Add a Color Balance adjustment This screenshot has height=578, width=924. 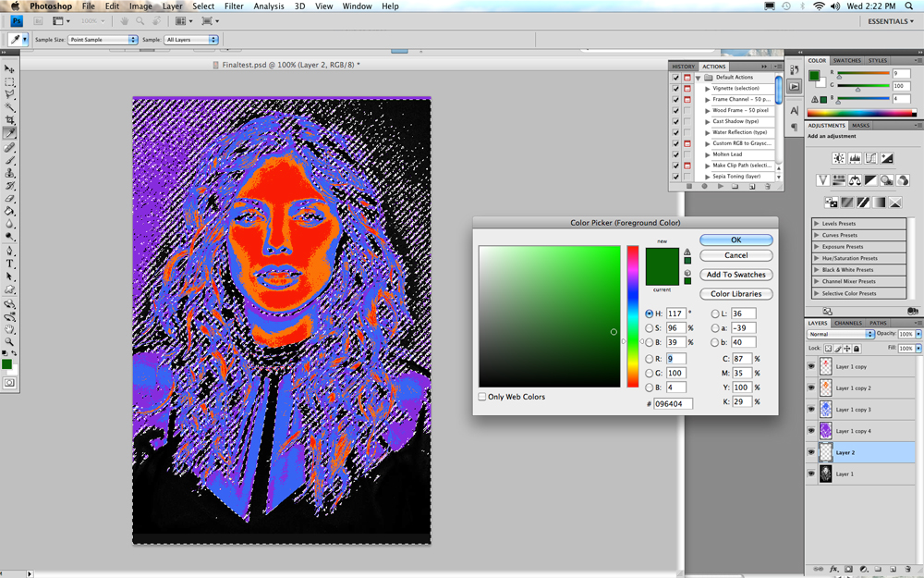coord(855,180)
